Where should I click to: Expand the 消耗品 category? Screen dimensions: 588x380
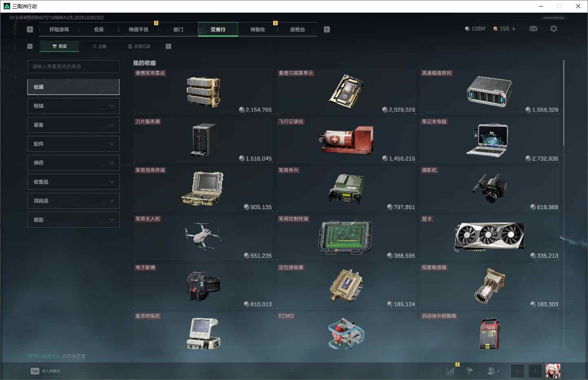(73, 201)
